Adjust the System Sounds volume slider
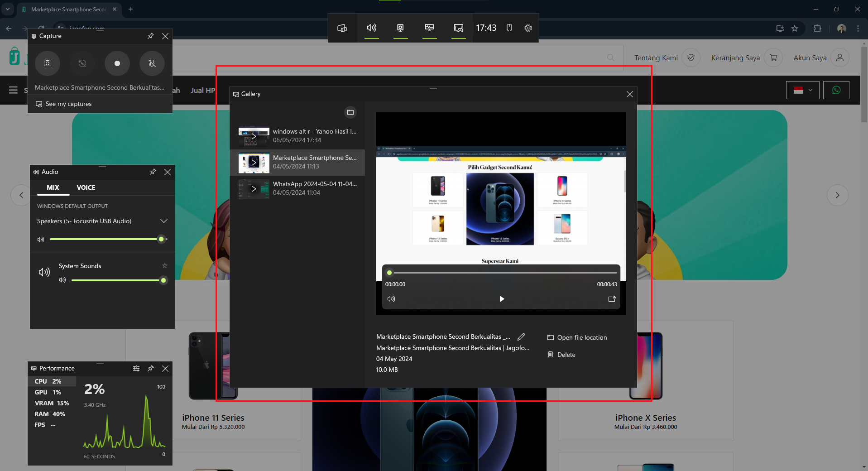The image size is (868, 471). tap(120, 280)
